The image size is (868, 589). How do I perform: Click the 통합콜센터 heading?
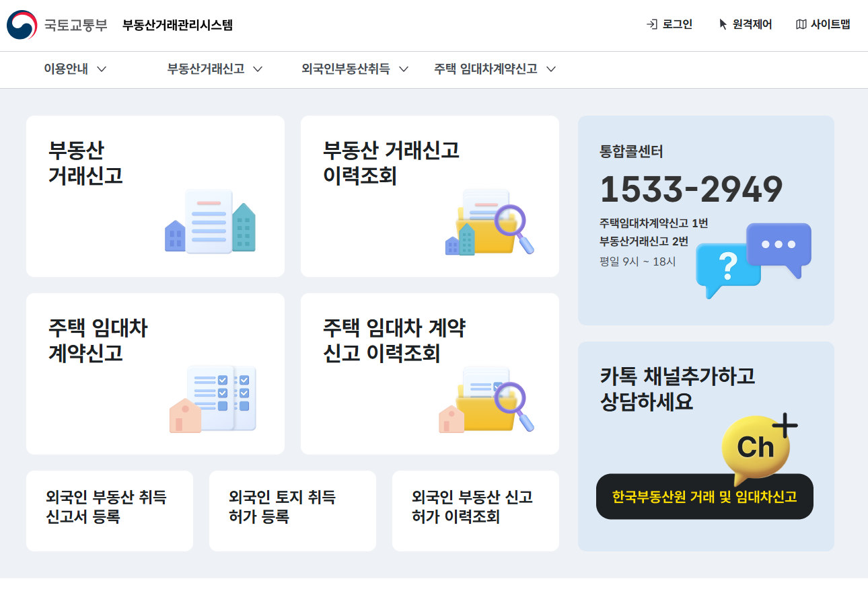(631, 152)
